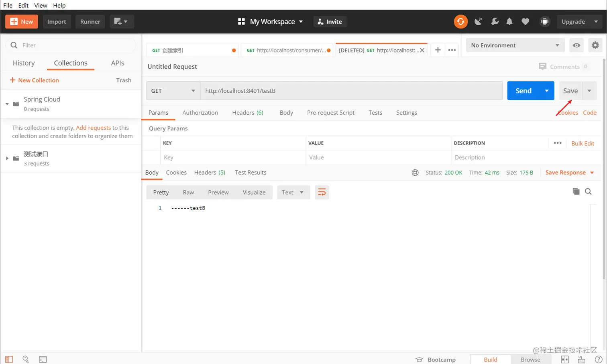This screenshot has height=364, width=607.
Task: Show the response Headers (5) tab
Action: point(210,173)
